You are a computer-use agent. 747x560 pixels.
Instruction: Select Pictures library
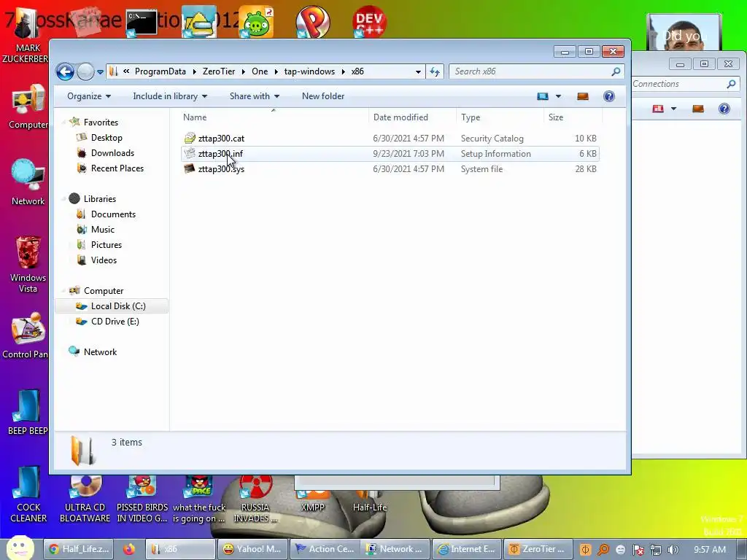[x=107, y=245]
